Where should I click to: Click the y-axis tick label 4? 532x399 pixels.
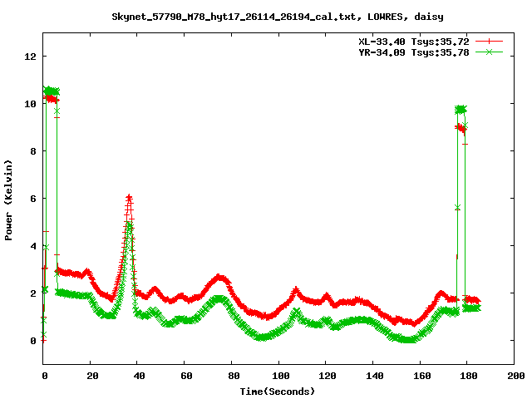[33, 246]
